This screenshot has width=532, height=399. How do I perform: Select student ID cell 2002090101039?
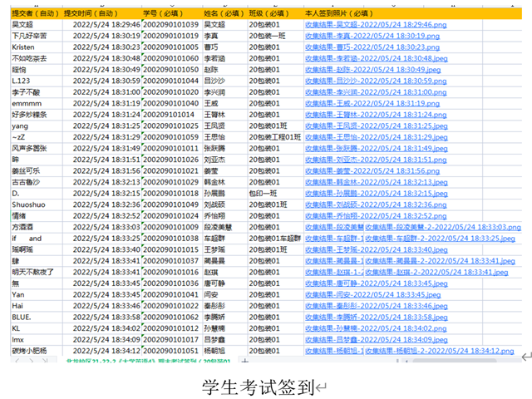tap(170, 26)
